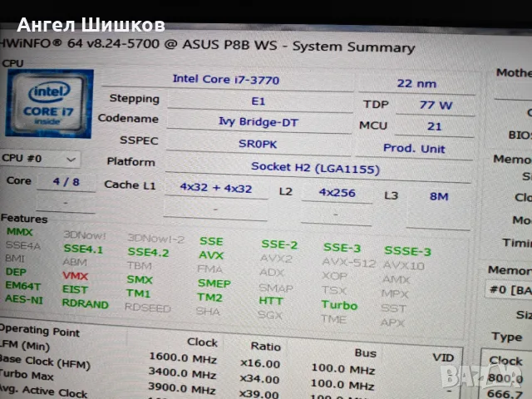Click the Ratio column header
Viewport: 532px width, 399px height.
(266, 346)
